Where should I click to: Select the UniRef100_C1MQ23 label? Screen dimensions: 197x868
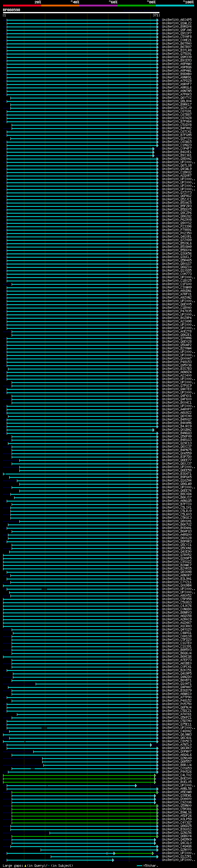(177, 145)
